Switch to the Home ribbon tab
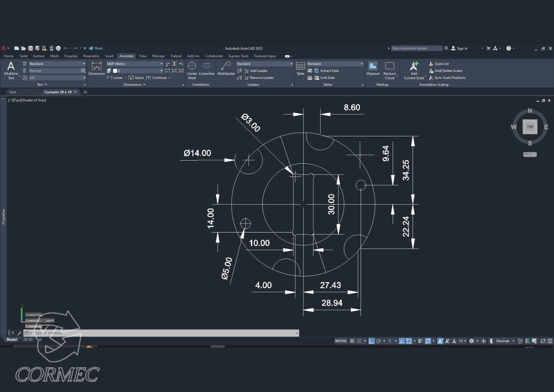The image size is (554, 392). (8, 56)
